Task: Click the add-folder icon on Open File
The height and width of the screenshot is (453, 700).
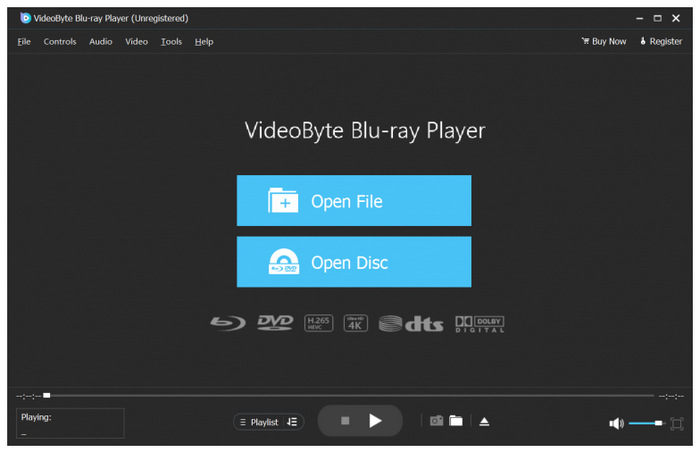Action: pos(283,200)
